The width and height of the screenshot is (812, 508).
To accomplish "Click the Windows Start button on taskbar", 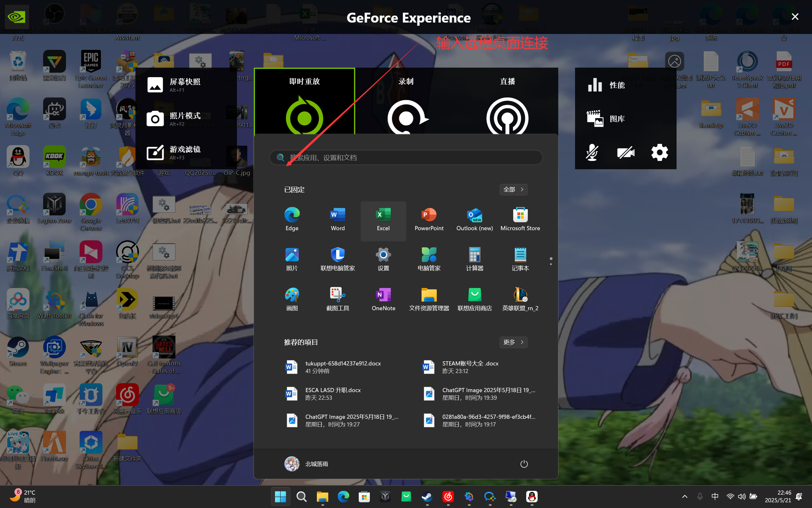I will (280, 496).
